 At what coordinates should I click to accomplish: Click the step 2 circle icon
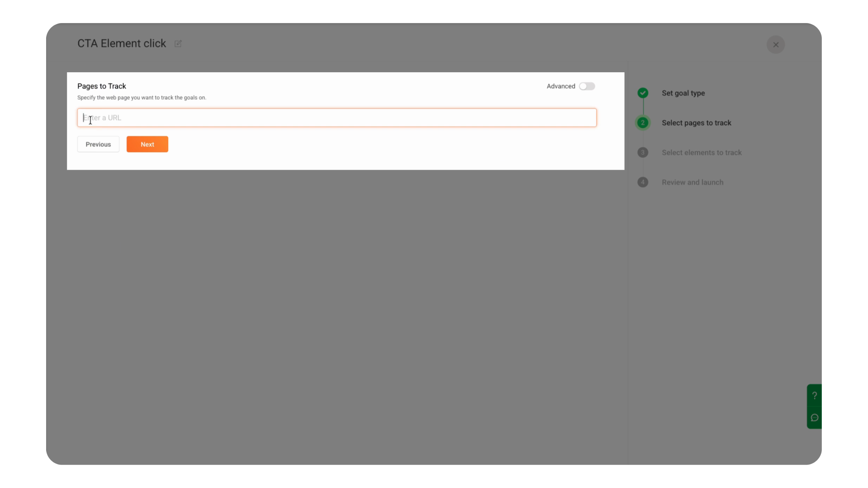tap(643, 123)
